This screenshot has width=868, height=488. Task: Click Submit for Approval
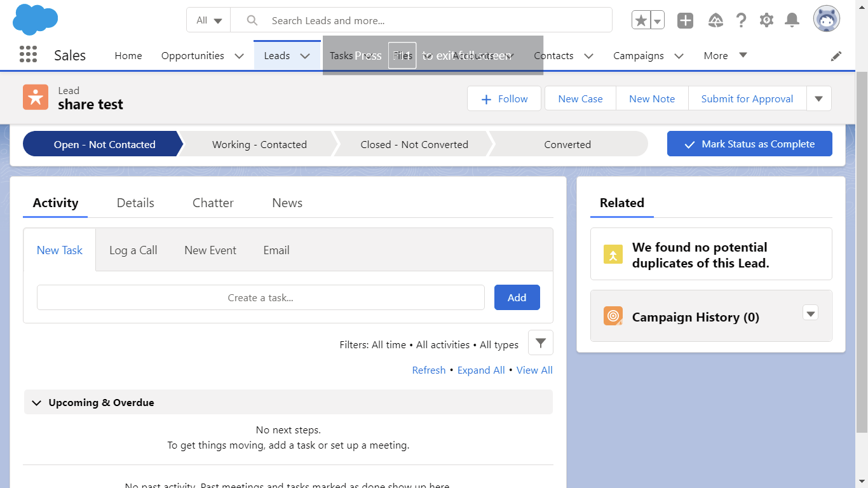coord(747,98)
